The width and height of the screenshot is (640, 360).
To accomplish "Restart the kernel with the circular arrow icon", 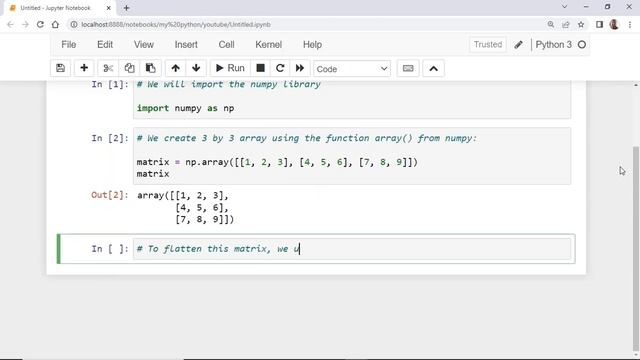I will [280, 68].
